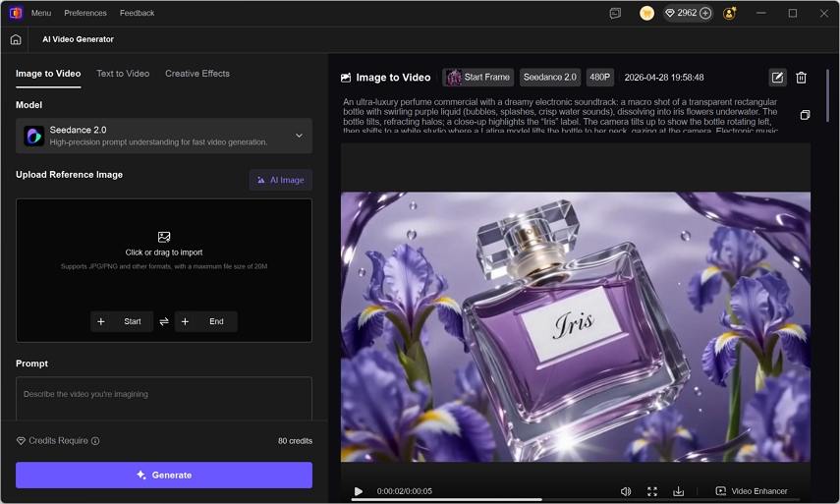Open the AI Image generator

click(281, 180)
